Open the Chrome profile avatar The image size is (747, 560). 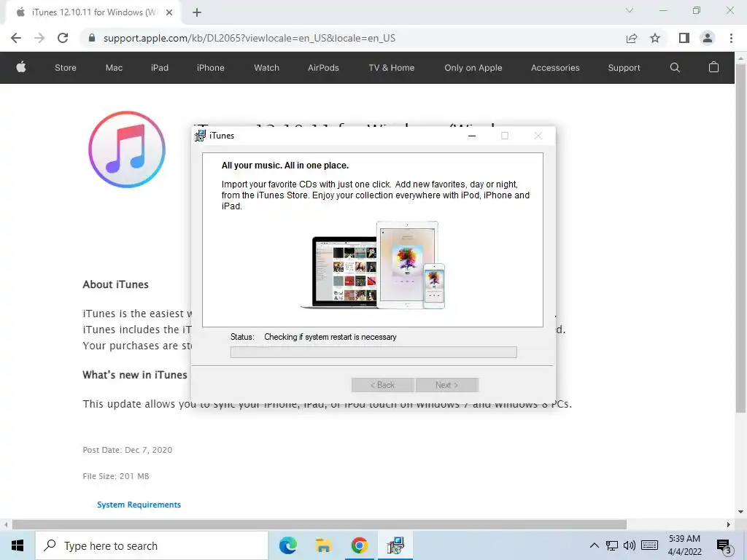click(x=708, y=38)
